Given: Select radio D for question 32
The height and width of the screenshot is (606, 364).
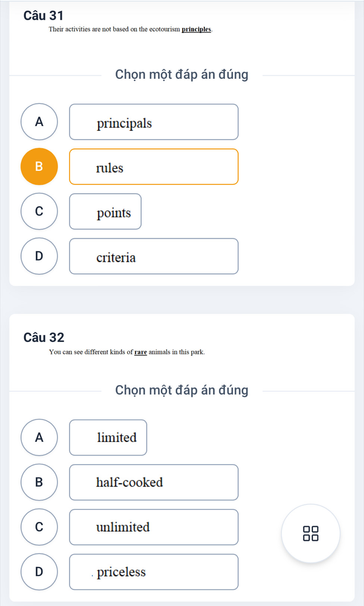Looking at the screenshot, I should [39, 571].
